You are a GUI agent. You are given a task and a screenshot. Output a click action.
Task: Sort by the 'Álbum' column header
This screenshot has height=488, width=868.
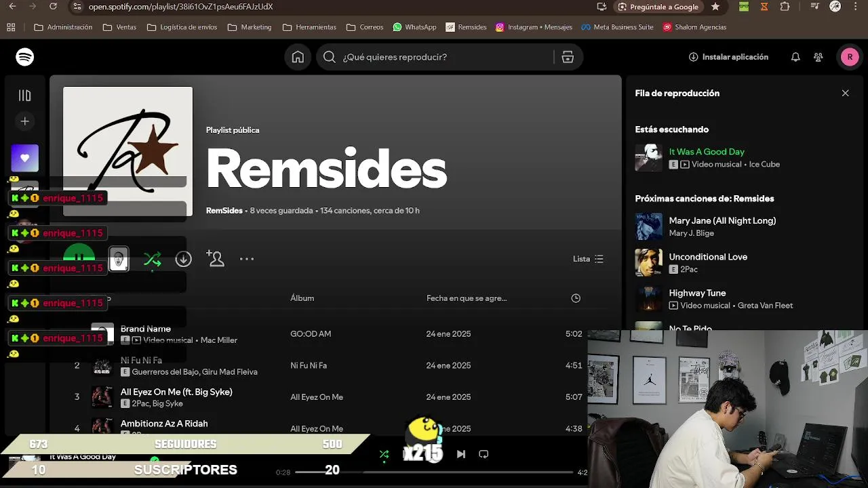(x=302, y=298)
